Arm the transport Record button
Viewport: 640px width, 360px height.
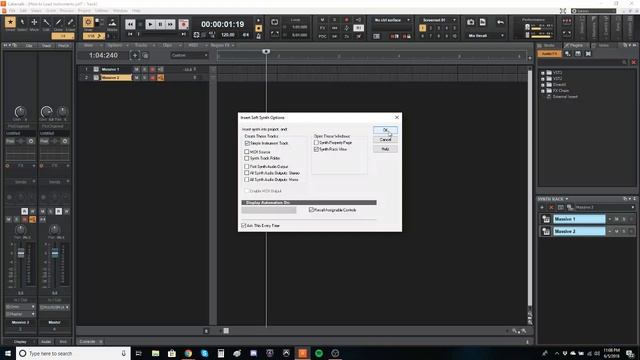pyautogui.click(x=184, y=24)
